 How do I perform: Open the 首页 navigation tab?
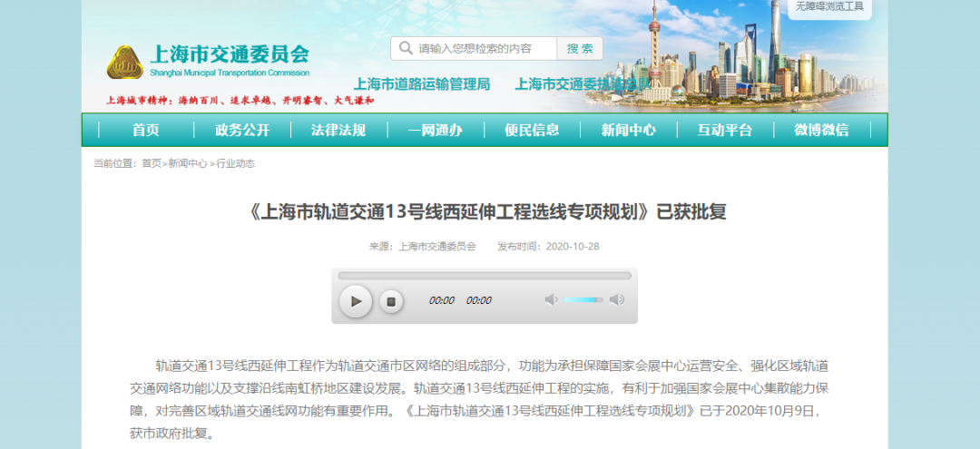click(145, 130)
